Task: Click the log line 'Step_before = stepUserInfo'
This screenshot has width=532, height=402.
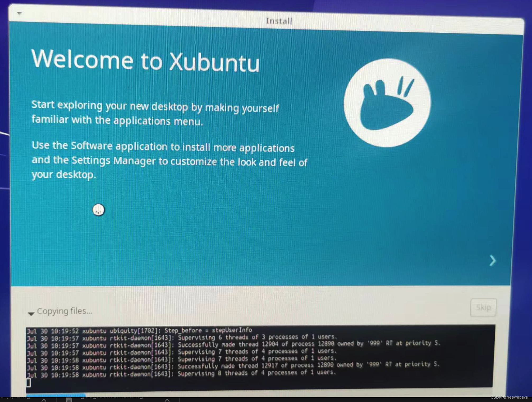Action: (139, 330)
